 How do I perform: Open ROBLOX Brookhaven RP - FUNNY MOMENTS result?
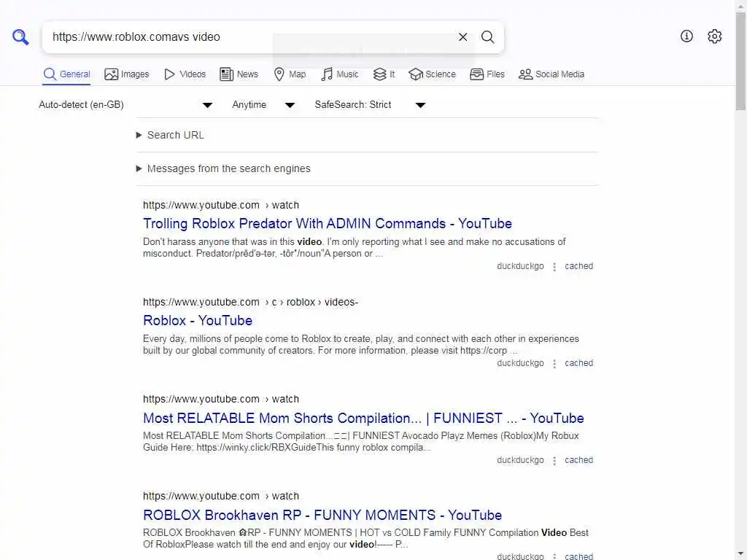click(x=322, y=516)
